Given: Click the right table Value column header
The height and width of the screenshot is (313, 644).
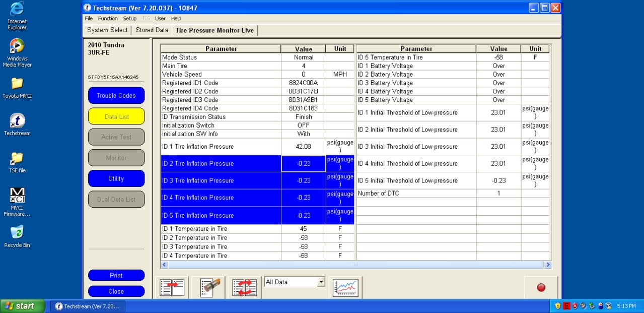Looking at the screenshot, I should pyautogui.click(x=498, y=49).
